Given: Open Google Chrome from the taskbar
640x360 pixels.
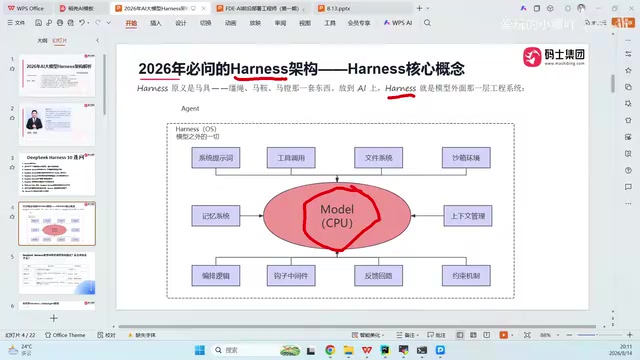Looking at the screenshot, I should pos(330,350).
